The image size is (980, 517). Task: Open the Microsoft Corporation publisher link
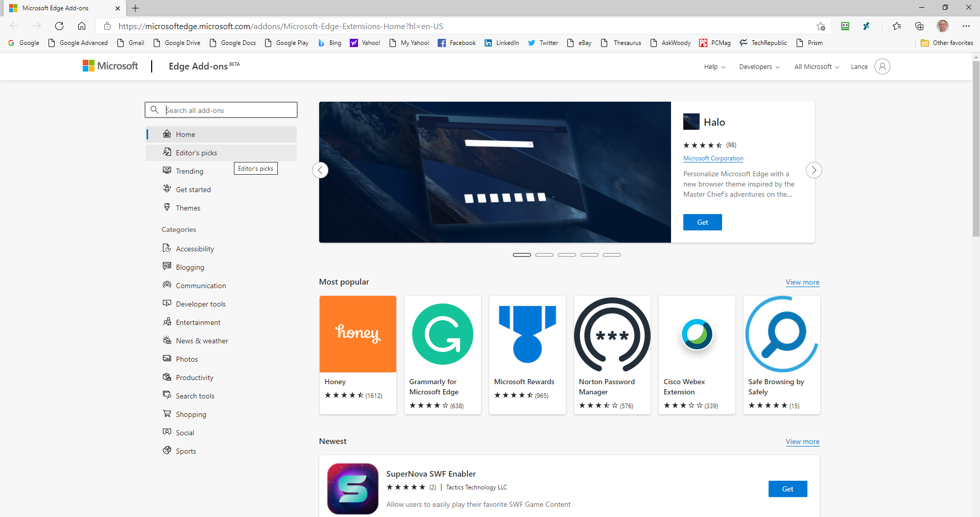[713, 158]
